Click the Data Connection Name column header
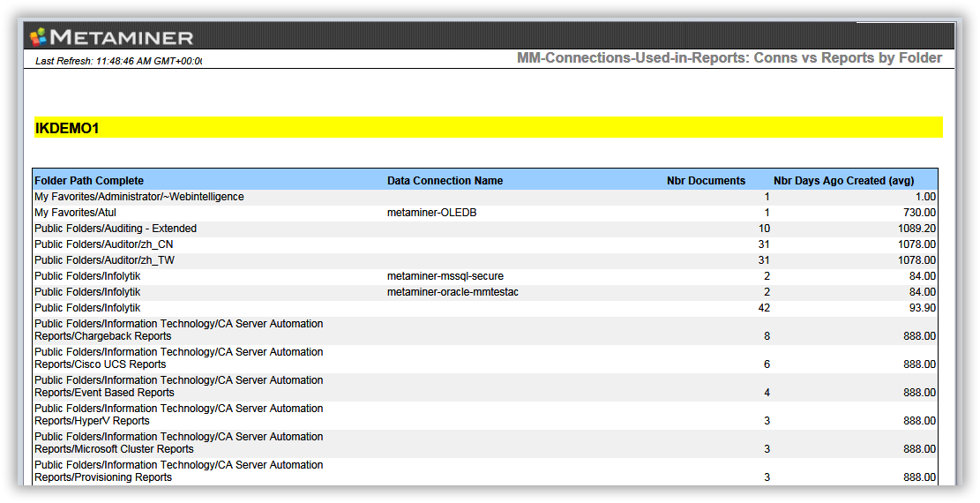 tap(445, 181)
